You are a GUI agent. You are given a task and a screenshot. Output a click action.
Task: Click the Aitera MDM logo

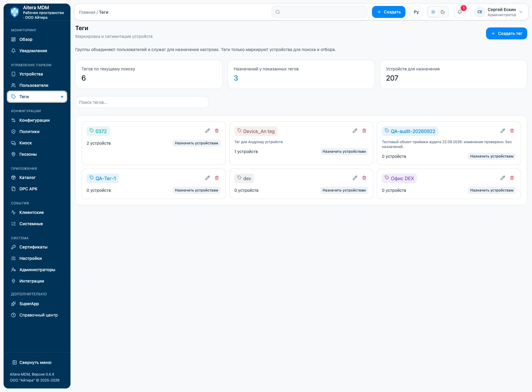tap(15, 12)
